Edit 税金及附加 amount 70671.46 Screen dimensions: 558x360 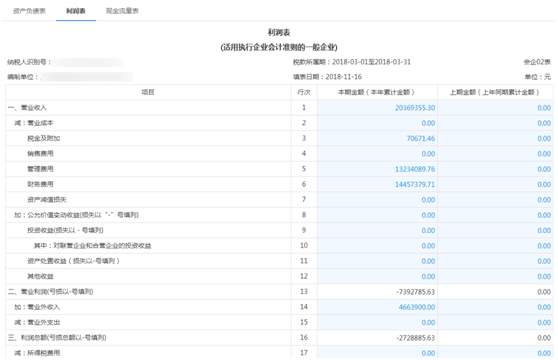377,138
